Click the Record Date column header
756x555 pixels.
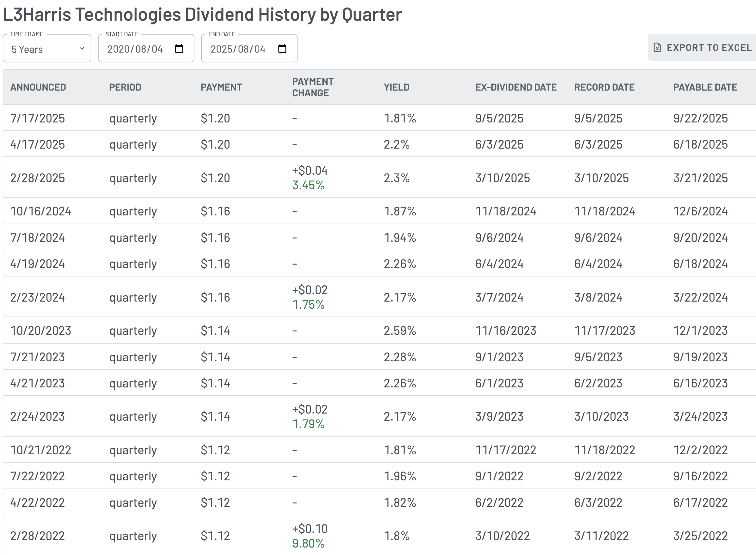coord(604,87)
